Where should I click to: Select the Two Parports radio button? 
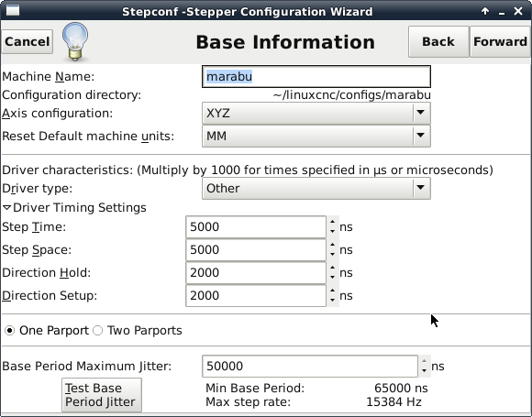[98, 330]
